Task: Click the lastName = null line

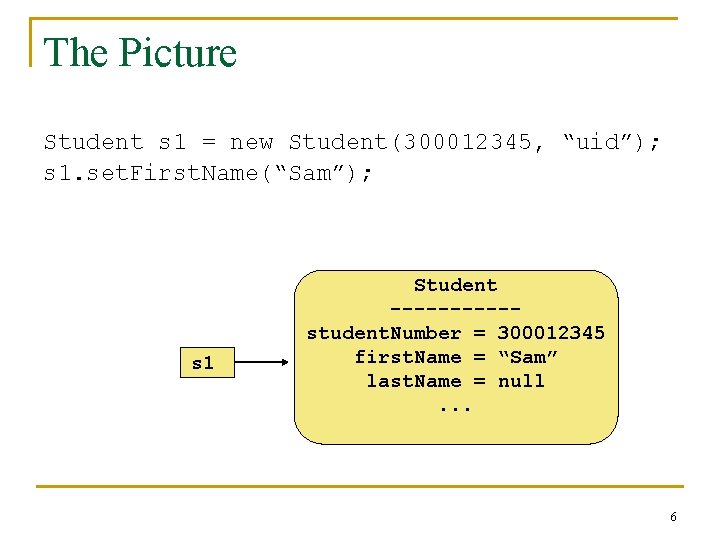Action: point(455,381)
